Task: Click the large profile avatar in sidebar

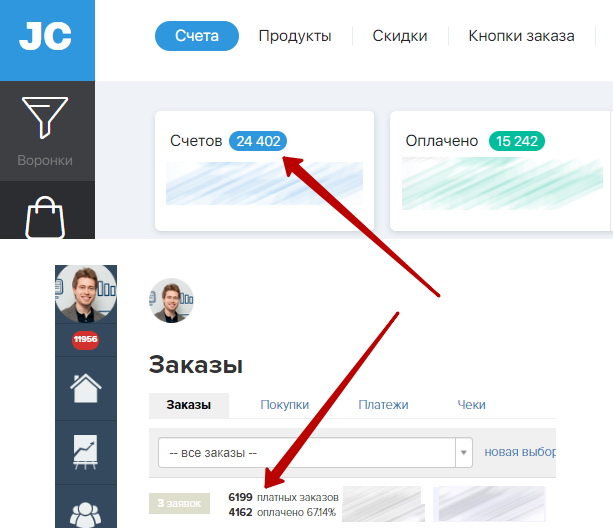Action: click(x=86, y=293)
